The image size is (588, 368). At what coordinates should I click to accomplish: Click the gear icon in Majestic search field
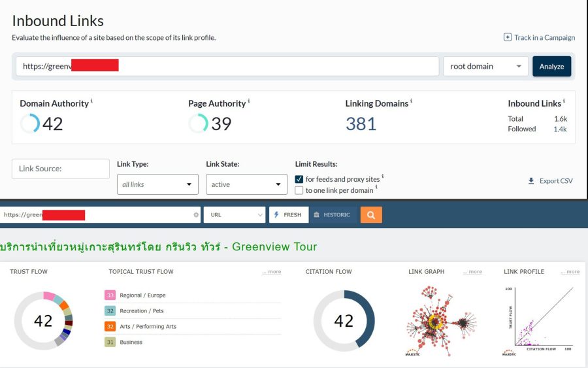tap(196, 215)
